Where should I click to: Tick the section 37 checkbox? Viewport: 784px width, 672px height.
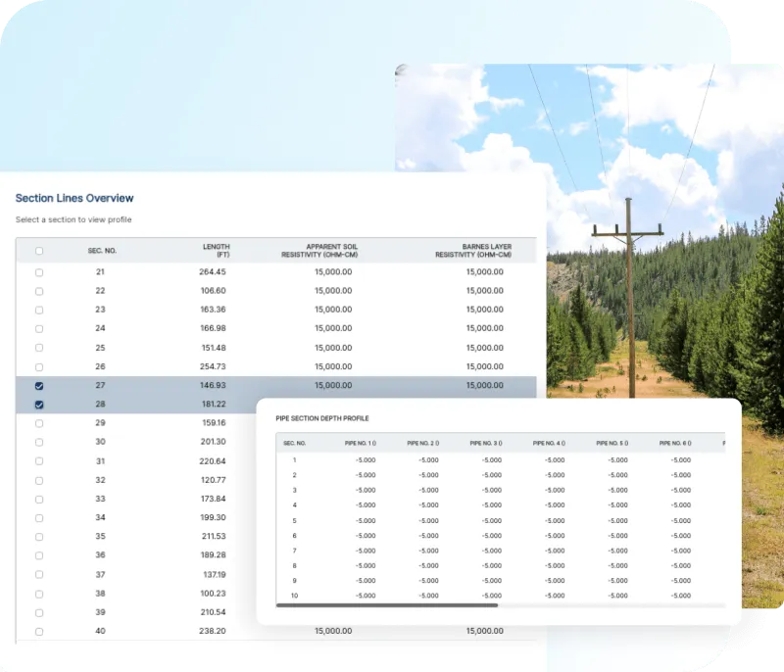39,575
